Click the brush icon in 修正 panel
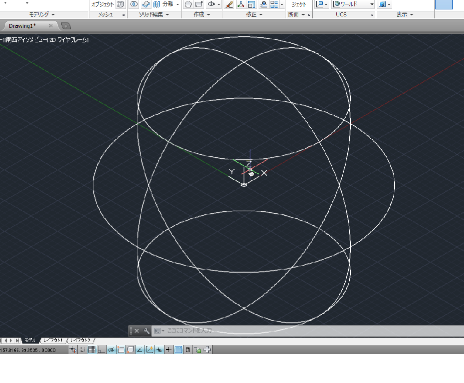 (x=229, y=4)
